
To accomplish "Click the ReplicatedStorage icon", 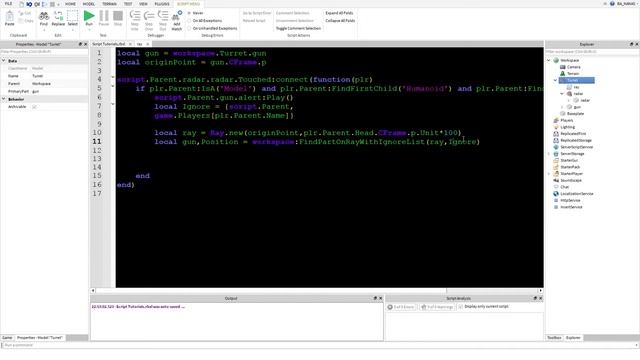I will pos(556,140).
